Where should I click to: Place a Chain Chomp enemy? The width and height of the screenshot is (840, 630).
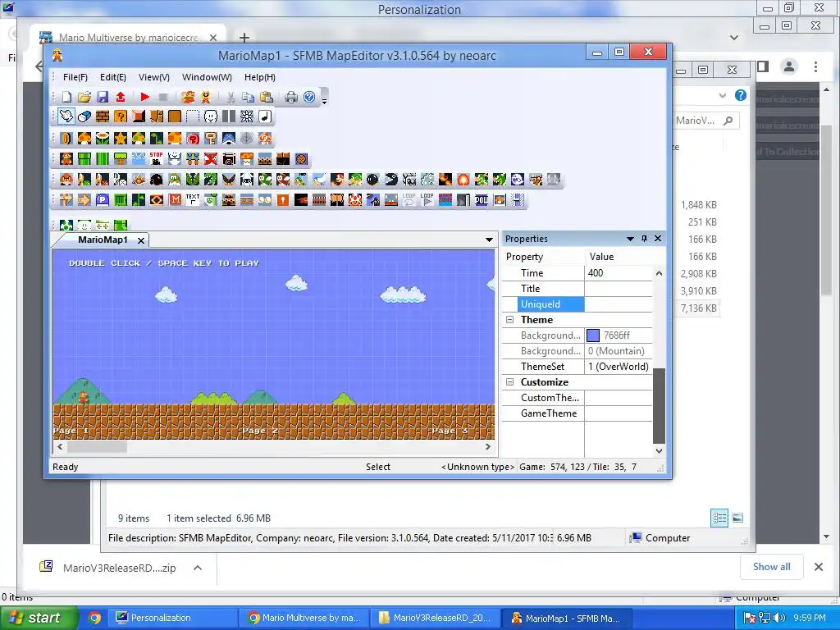pos(391,180)
